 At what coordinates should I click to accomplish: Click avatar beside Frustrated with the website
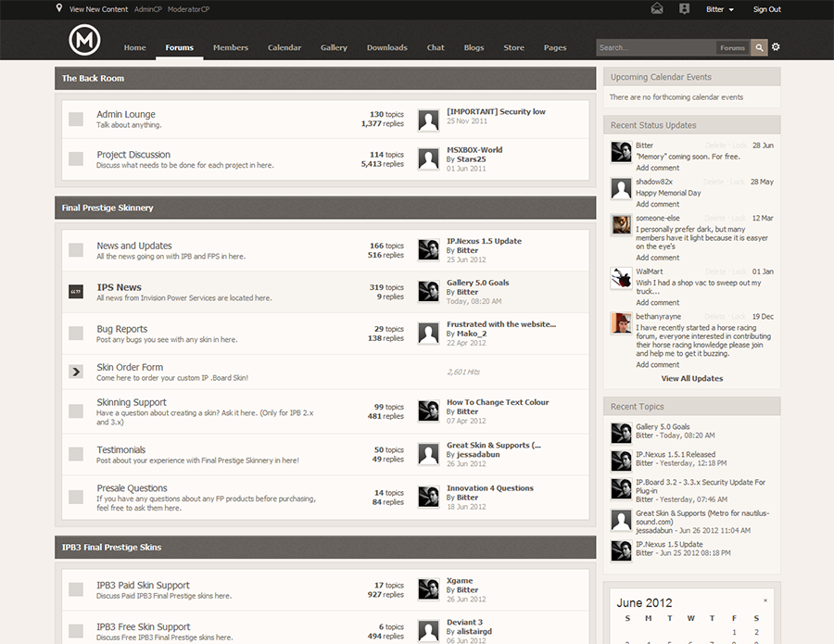tap(428, 333)
